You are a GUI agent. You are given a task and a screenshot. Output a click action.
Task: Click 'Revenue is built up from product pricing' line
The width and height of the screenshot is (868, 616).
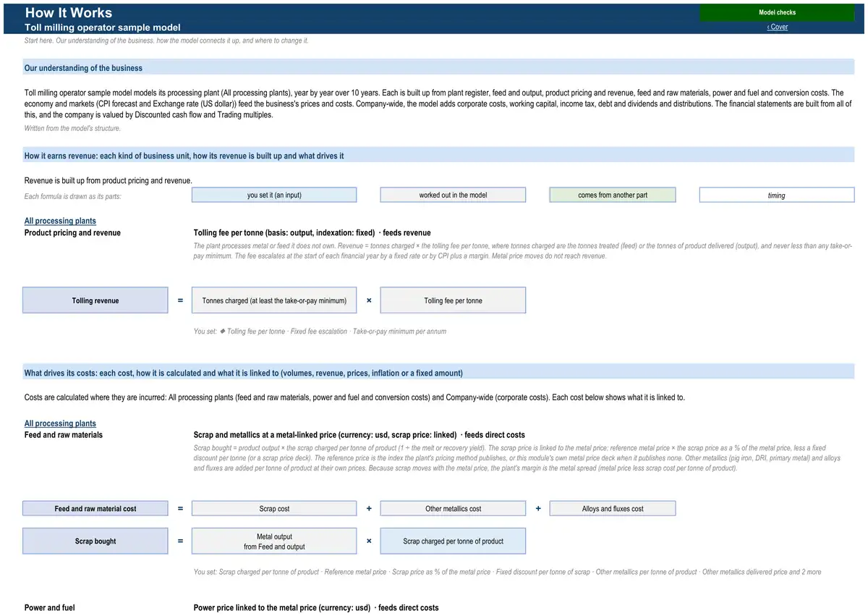point(109,180)
